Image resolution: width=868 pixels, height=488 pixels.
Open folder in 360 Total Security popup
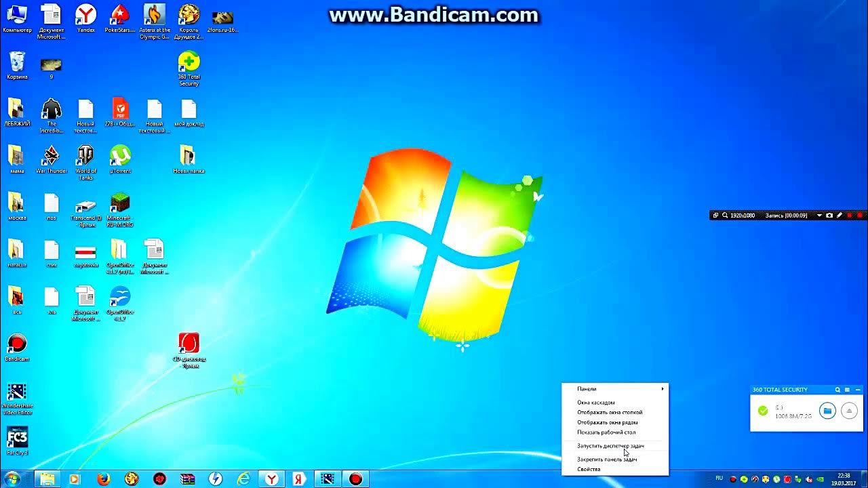tap(827, 411)
